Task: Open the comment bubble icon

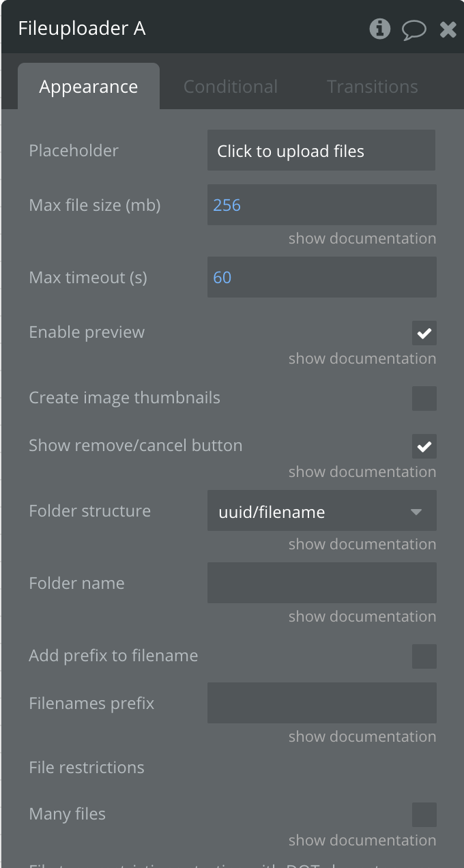Action: (x=414, y=29)
